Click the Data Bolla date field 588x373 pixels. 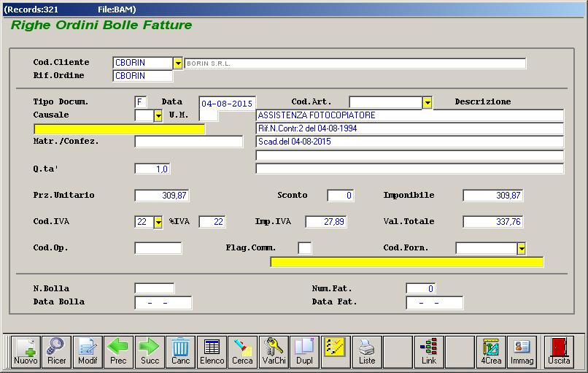163,302
